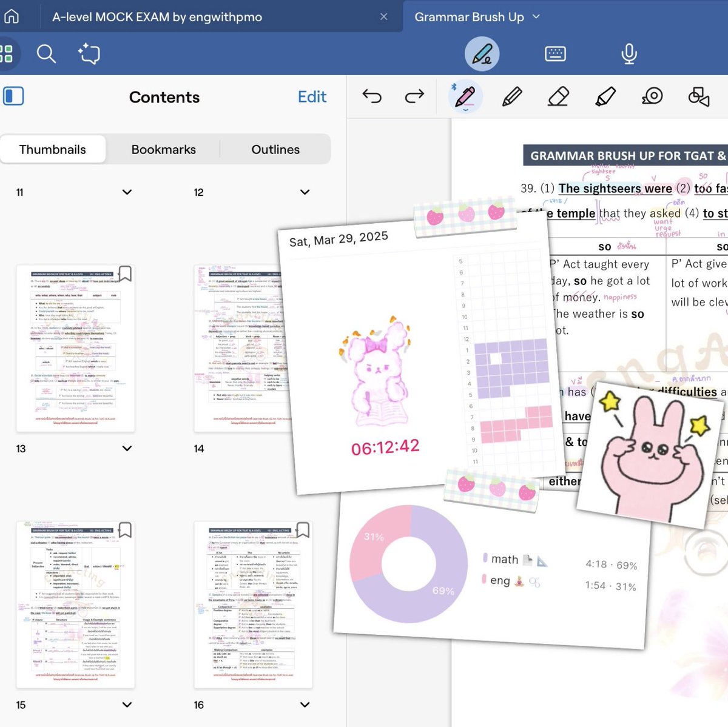Select the pink fountain pen tool
The image size is (728, 727).
click(x=465, y=96)
